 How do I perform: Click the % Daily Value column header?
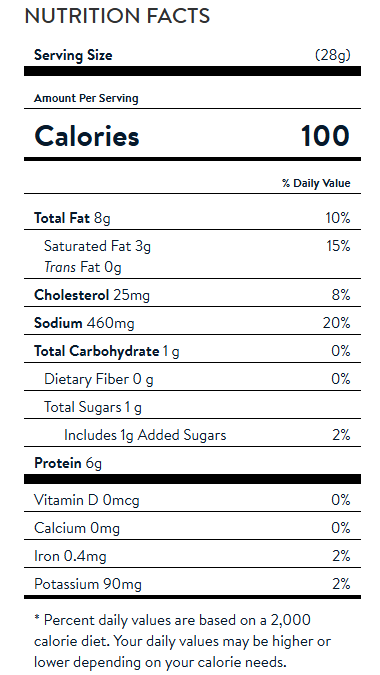point(316,183)
